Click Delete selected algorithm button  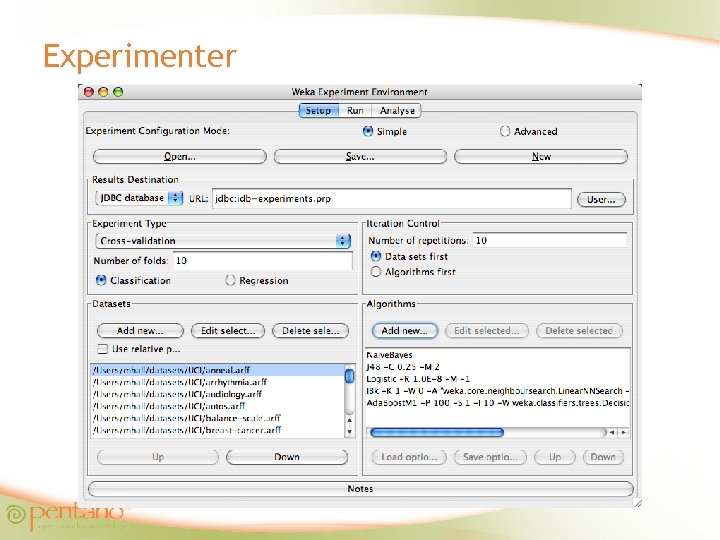pos(579,331)
